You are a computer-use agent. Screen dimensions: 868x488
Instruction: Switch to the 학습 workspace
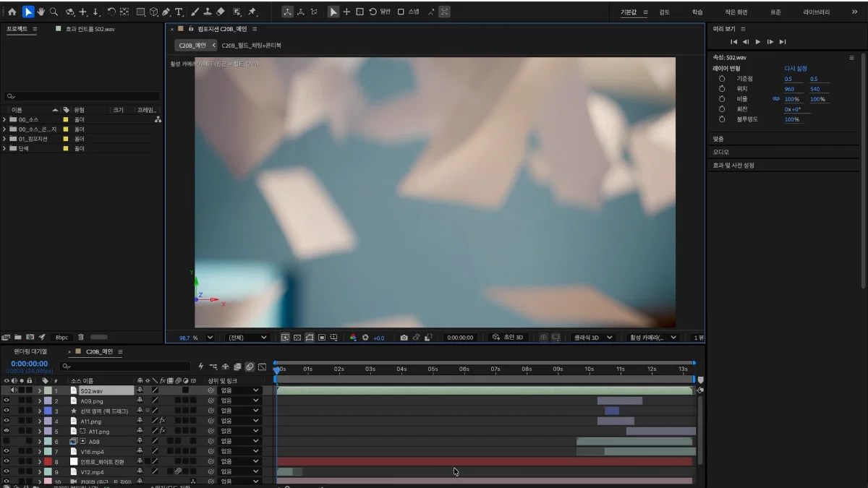tap(697, 12)
